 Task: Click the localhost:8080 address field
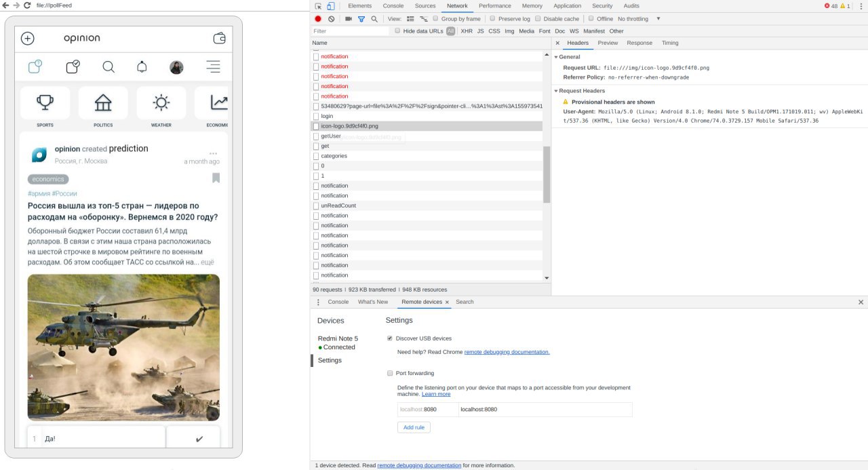[545, 410]
